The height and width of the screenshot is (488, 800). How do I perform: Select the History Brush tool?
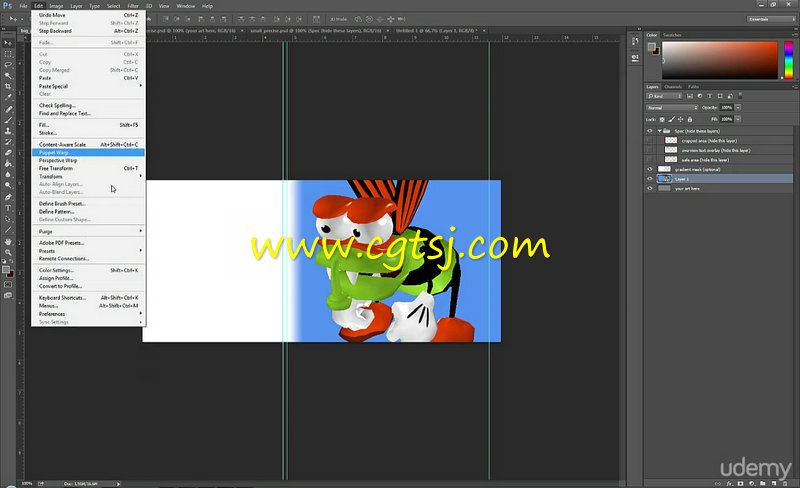(x=8, y=142)
